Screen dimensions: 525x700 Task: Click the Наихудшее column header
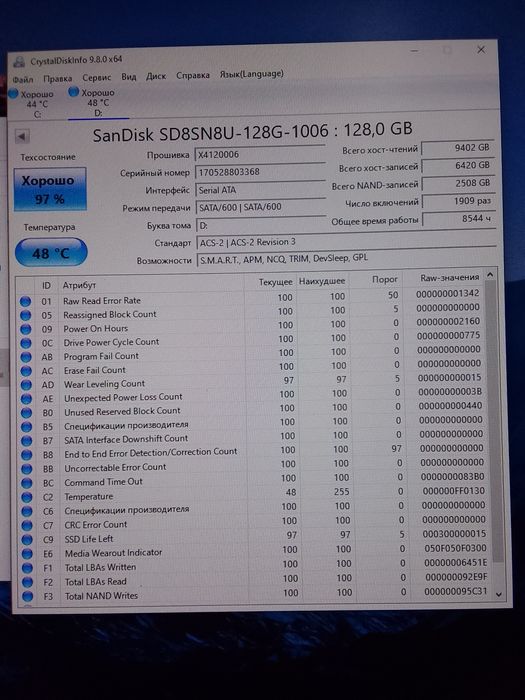point(322,281)
